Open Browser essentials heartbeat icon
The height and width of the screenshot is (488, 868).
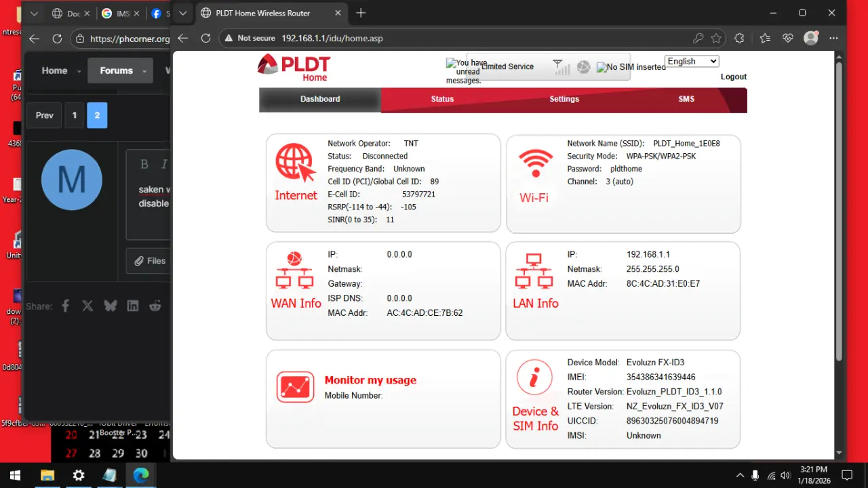(x=787, y=39)
